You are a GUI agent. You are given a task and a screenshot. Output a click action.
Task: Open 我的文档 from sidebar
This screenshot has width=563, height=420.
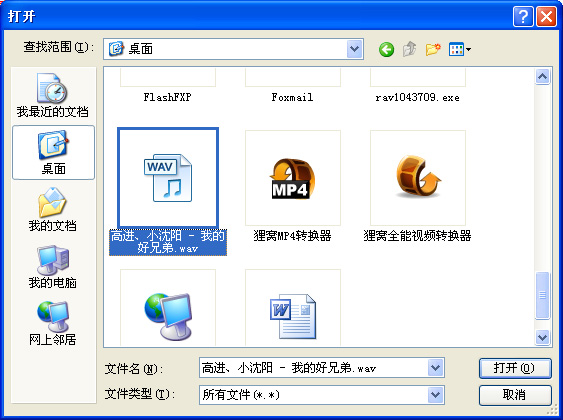(53, 209)
